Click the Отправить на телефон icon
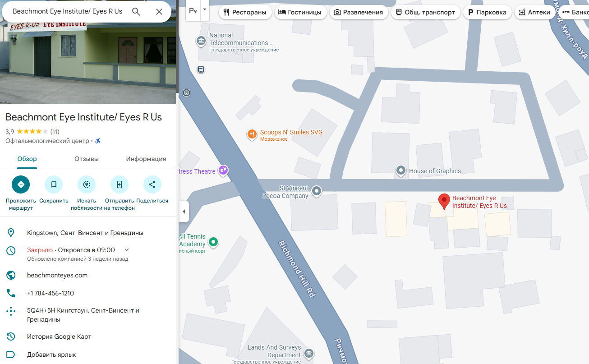 [x=120, y=184]
